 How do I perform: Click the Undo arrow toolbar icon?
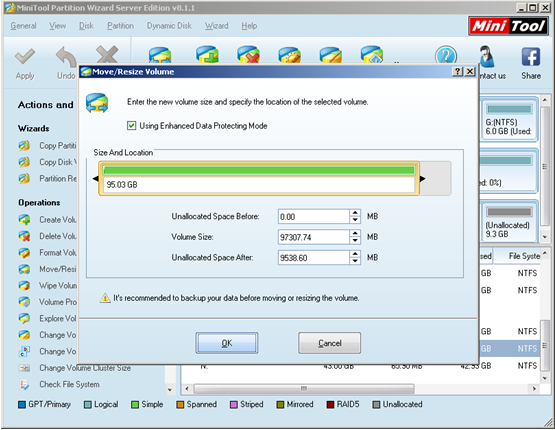tap(66, 57)
